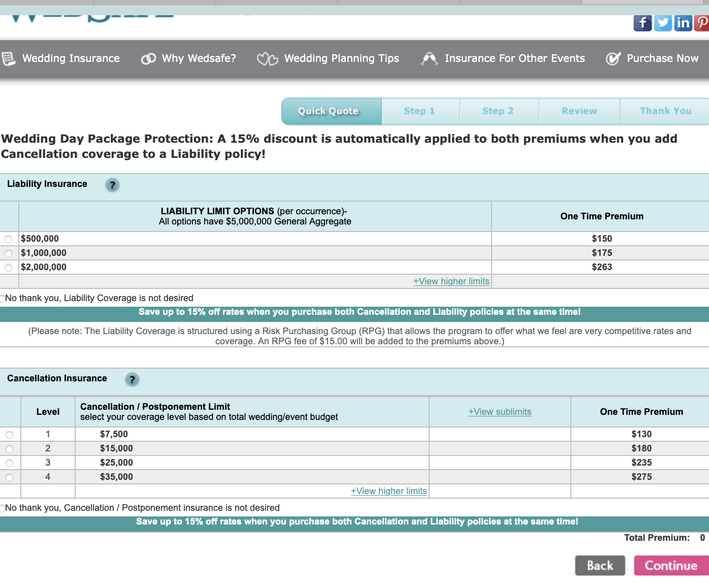Image resolution: width=709 pixels, height=588 pixels.
Task: Click the Wedsafe logo at the top
Action: pos(91,19)
